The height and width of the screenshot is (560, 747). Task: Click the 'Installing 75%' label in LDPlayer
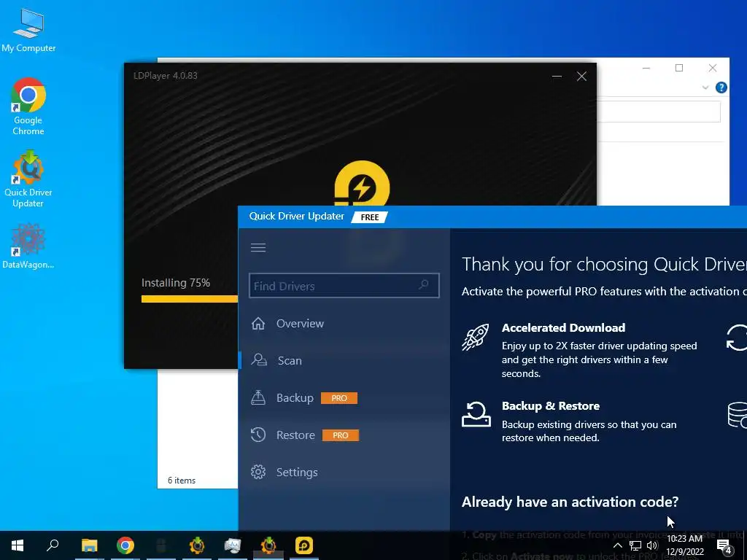(x=176, y=282)
